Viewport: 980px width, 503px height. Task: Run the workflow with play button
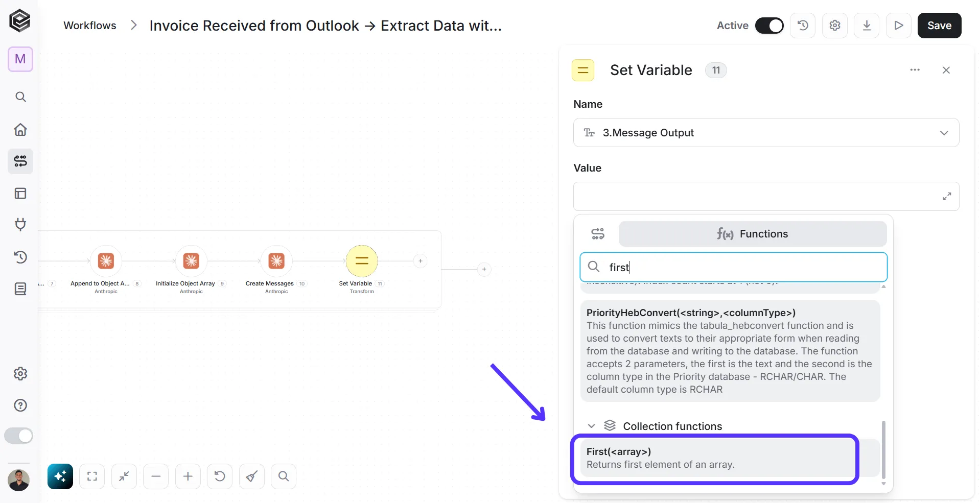[899, 26]
